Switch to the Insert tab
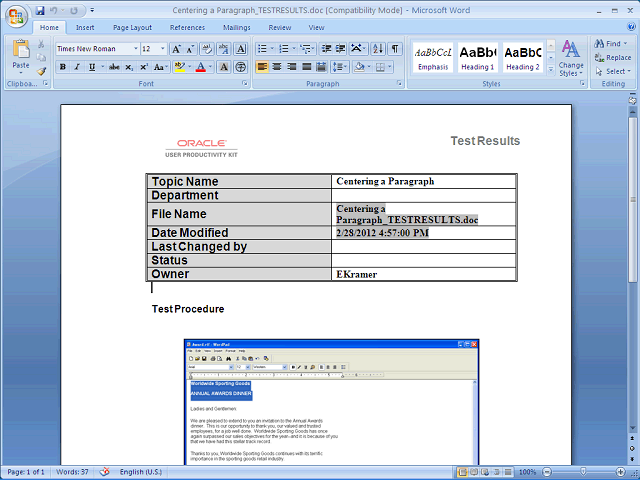640x480 pixels. tap(85, 27)
